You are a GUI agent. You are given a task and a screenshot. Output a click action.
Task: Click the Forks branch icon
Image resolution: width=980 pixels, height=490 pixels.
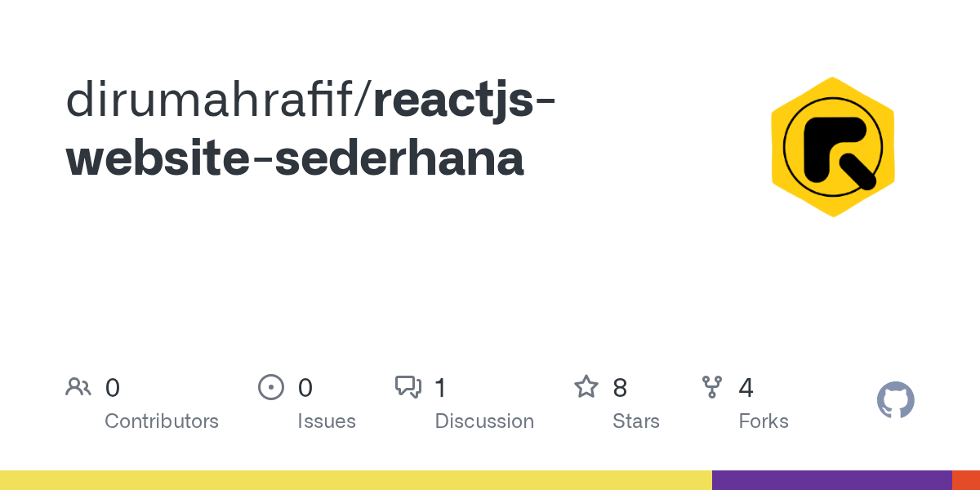(712, 387)
